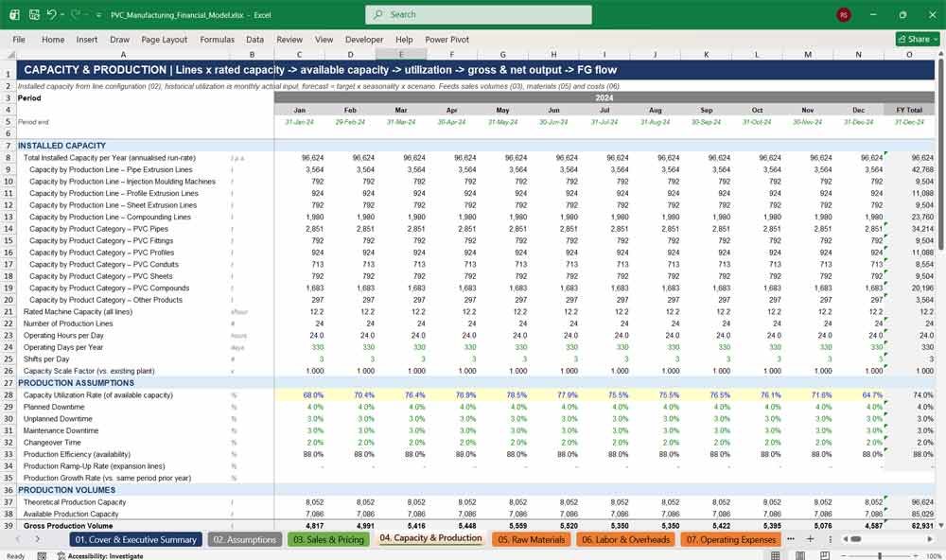The image size is (946, 560).
Task: Click vertical scrollbar down arrow
Action: click(940, 526)
